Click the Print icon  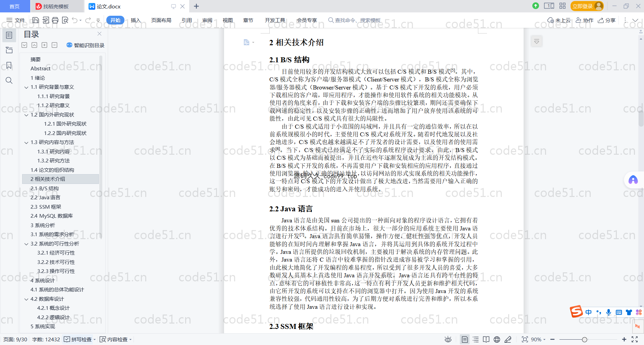[x=55, y=20]
